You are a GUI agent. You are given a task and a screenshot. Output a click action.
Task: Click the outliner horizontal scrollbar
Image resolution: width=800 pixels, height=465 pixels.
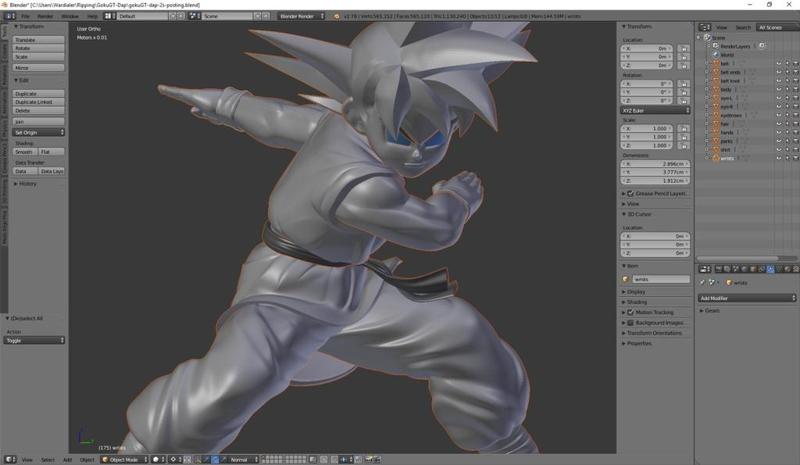(x=738, y=259)
